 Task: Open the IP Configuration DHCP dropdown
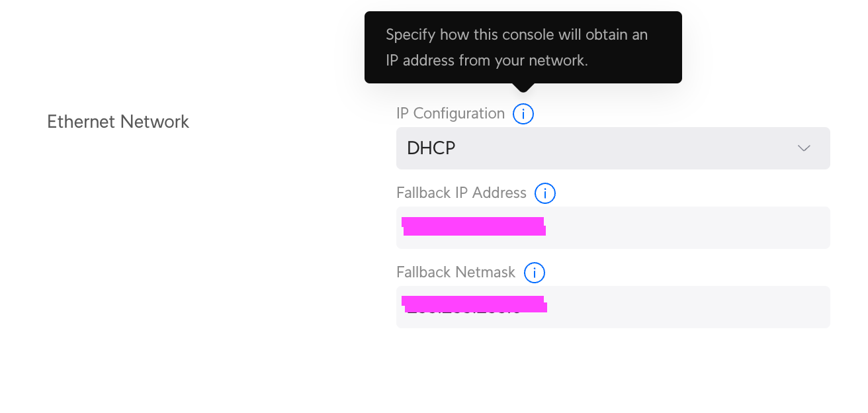click(613, 148)
